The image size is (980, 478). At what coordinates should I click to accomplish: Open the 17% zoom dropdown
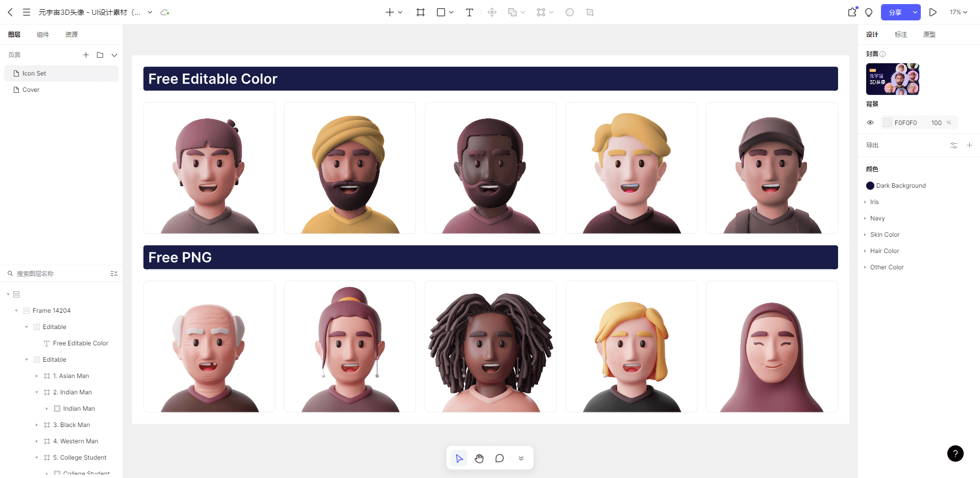[x=958, y=12]
